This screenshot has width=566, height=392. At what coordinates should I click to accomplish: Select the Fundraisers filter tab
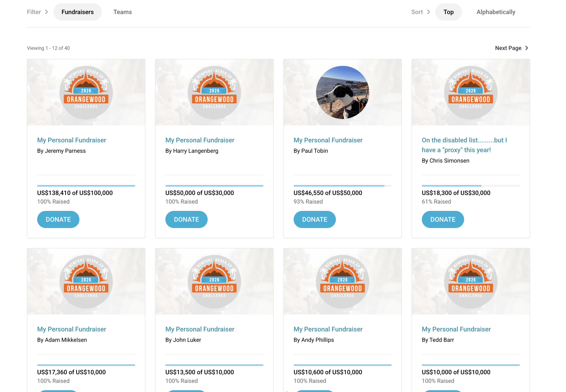click(x=77, y=12)
